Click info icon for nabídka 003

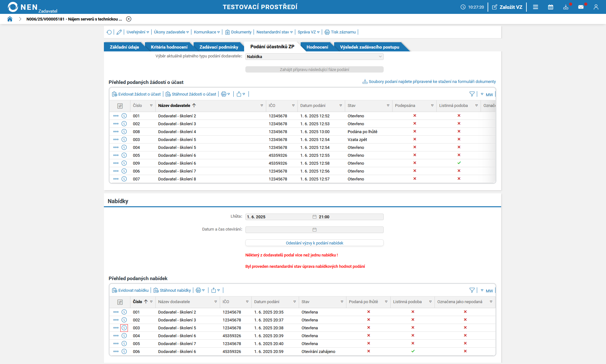click(124, 328)
